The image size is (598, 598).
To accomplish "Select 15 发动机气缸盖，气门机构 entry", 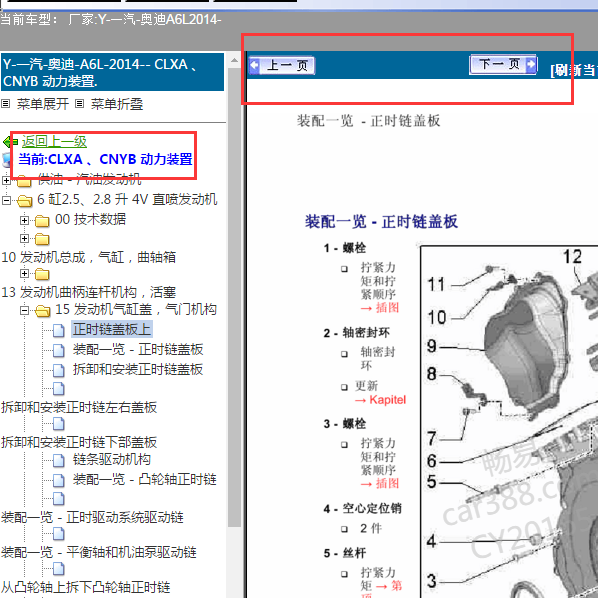I will tap(136, 309).
